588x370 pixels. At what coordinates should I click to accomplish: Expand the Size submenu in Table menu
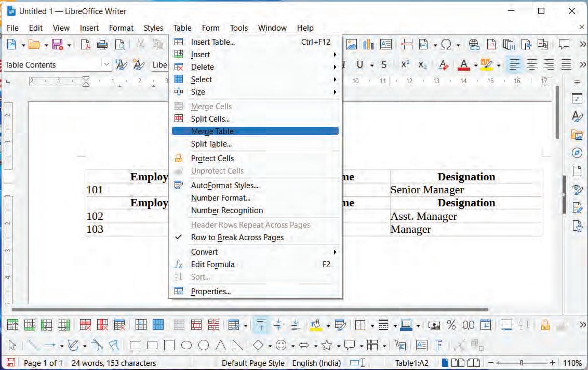pos(255,92)
